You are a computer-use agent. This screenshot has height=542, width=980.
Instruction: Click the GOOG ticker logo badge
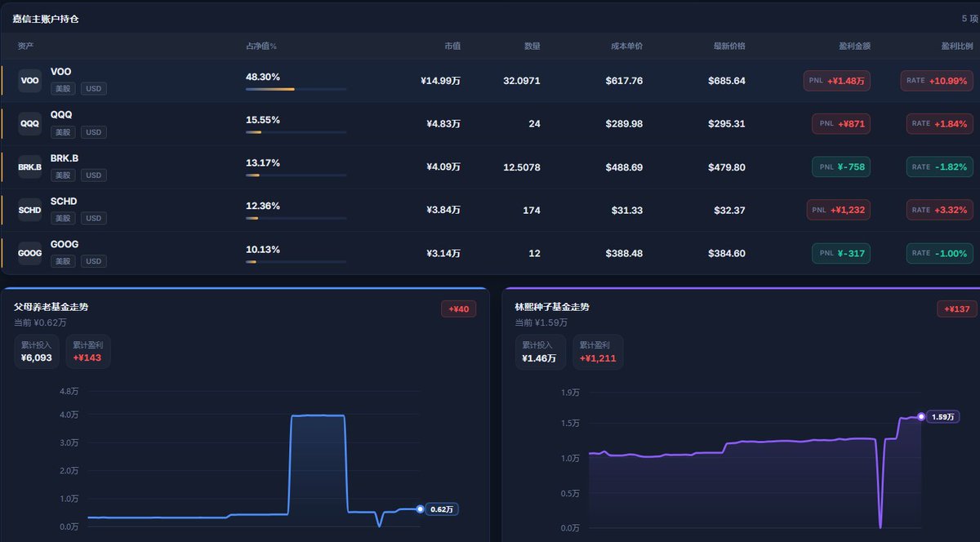pyautogui.click(x=29, y=253)
